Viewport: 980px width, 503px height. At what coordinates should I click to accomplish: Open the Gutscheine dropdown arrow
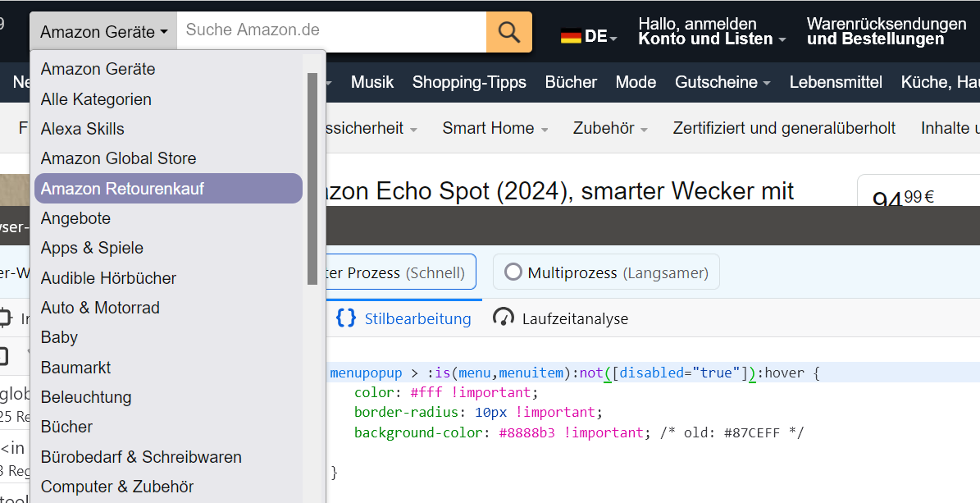767,83
